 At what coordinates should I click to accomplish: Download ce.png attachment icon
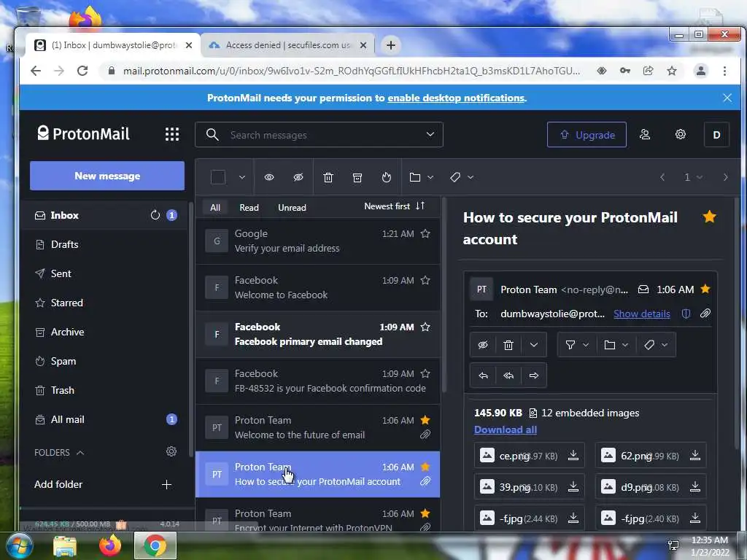(x=573, y=456)
